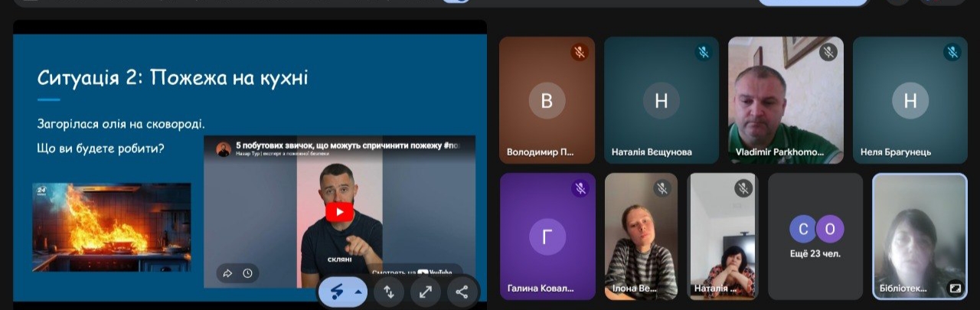Click the muted mic icon on Неля Брагунець's tile
980x310 pixels.
(953, 52)
